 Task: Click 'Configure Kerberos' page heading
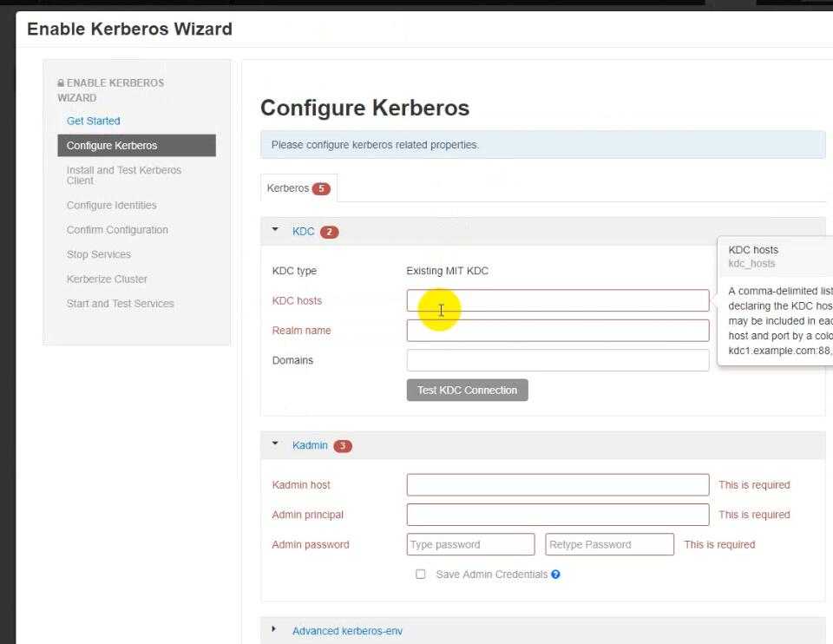click(365, 108)
